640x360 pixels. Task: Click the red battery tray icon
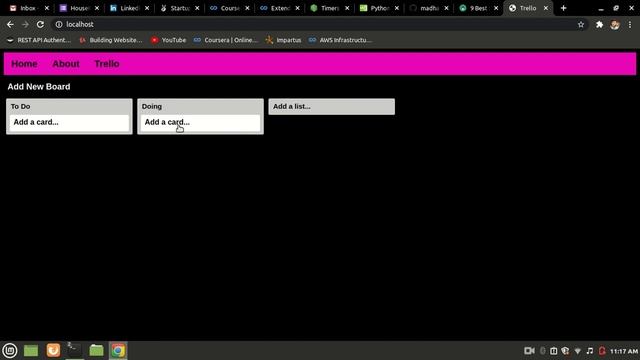(602, 351)
